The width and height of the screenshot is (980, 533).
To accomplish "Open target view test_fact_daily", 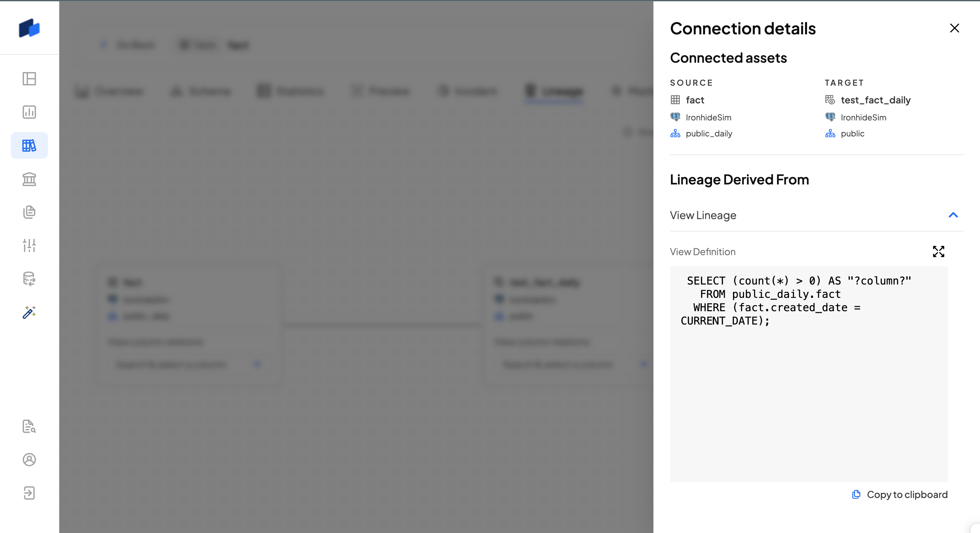I will [875, 100].
